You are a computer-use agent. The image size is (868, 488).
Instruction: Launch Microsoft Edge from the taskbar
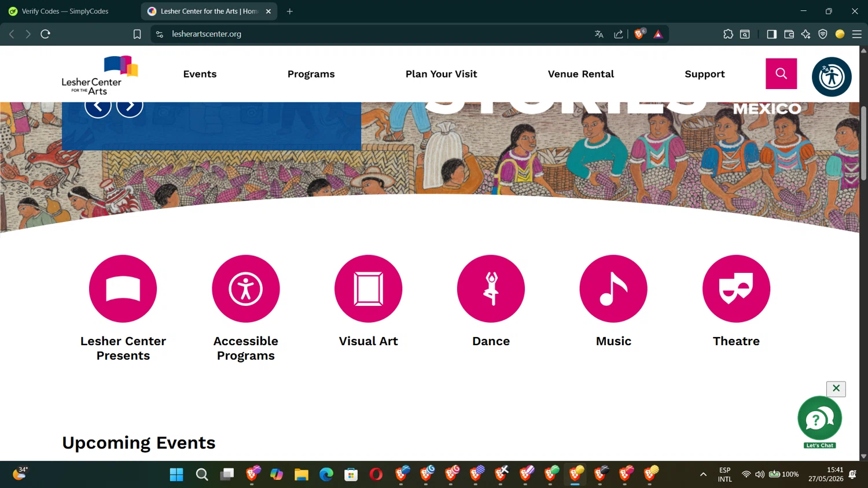[x=326, y=475]
